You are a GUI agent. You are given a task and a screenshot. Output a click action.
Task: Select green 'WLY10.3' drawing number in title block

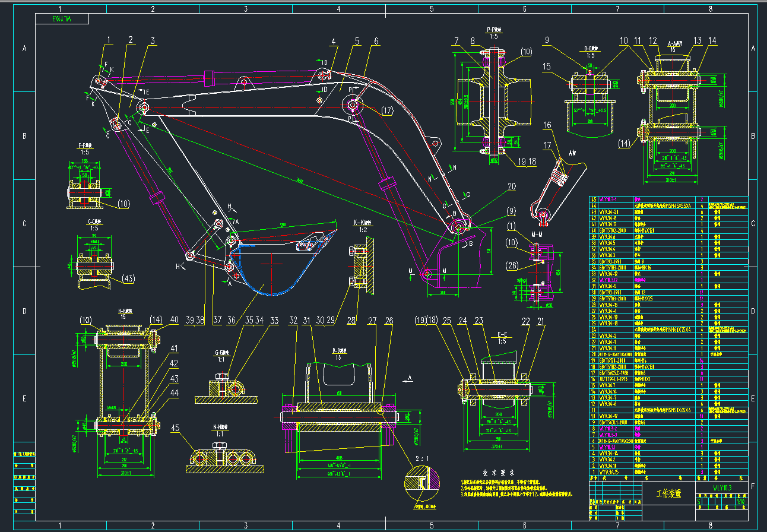[x=722, y=487]
